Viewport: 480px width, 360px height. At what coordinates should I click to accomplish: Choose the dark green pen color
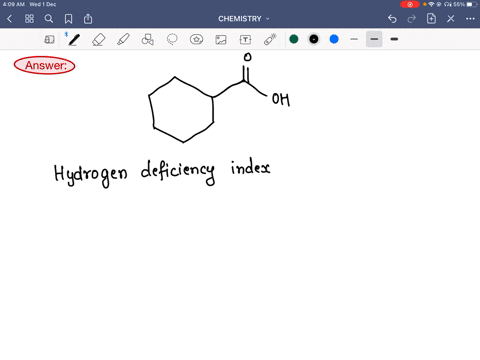[x=294, y=39]
